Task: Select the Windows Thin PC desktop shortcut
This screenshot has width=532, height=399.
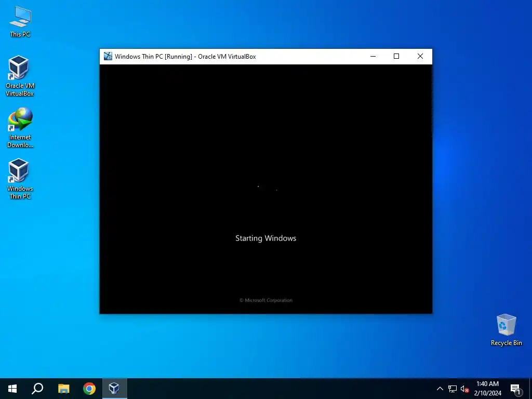Action: pos(20,179)
